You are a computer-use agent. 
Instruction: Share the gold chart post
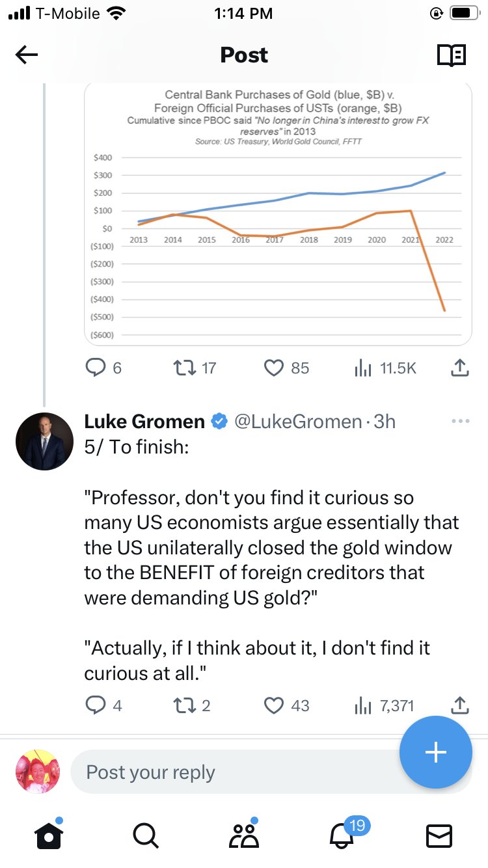pyautogui.click(x=459, y=368)
